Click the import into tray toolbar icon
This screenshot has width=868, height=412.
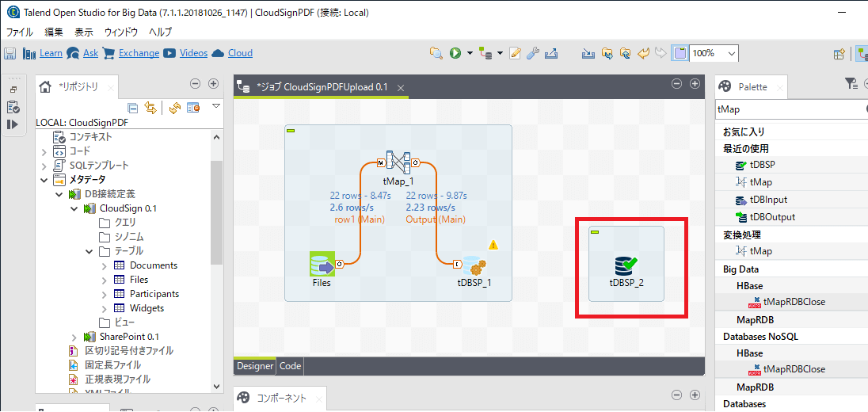pos(588,53)
